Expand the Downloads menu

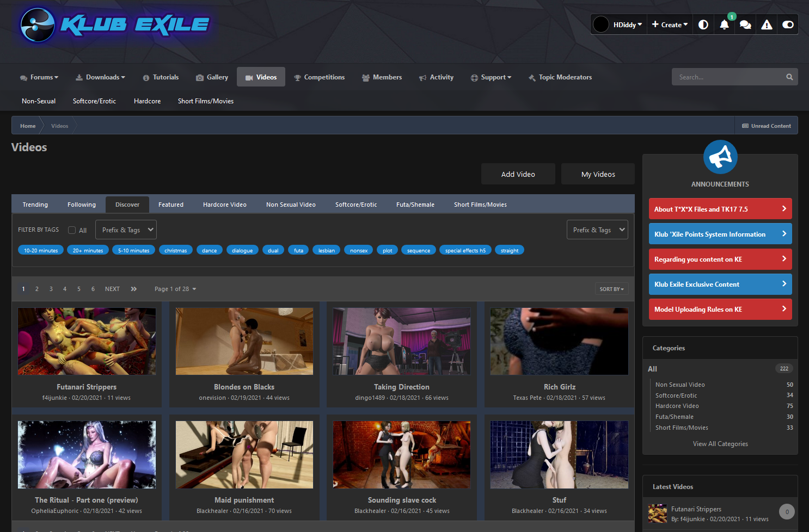pos(100,77)
